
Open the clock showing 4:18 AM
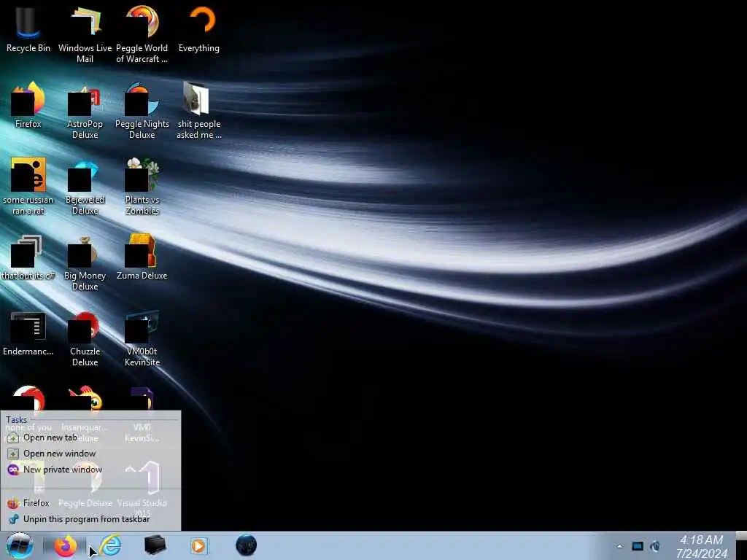[702, 547]
